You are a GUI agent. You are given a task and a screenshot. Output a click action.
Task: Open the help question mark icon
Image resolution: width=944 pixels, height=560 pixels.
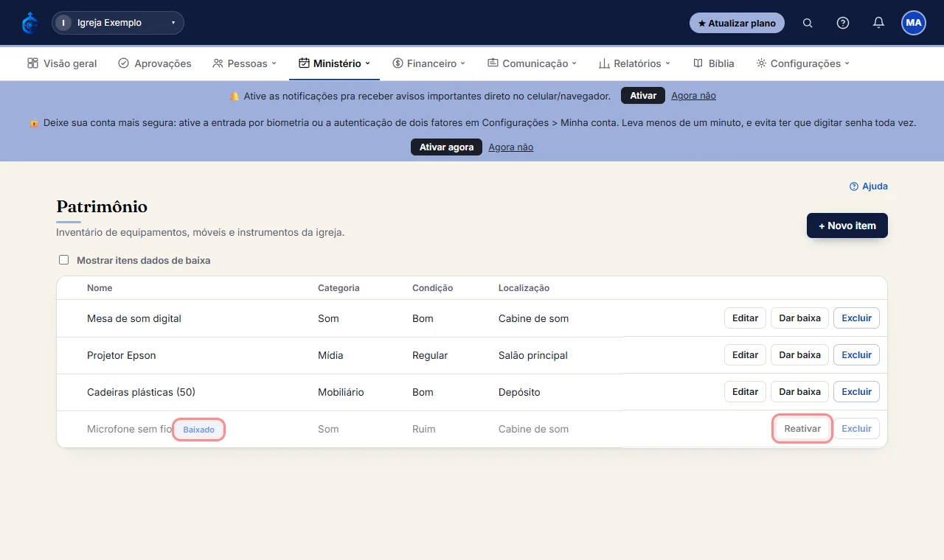(x=843, y=23)
